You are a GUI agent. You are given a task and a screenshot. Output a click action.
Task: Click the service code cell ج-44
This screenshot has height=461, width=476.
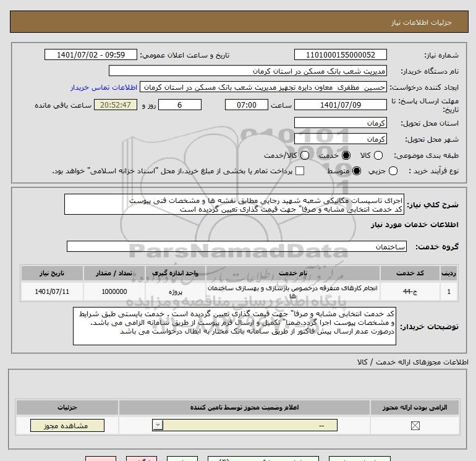pyautogui.click(x=410, y=291)
